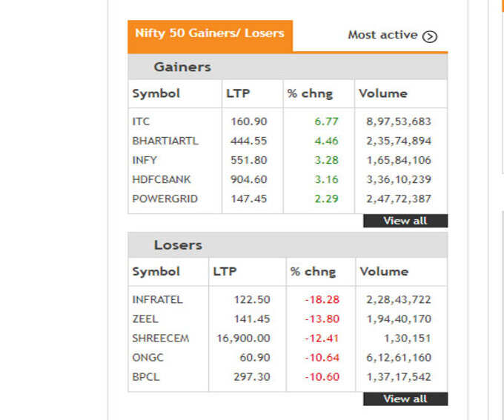This screenshot has width=504, height=420.
Task: Open BPCL stock symbol link
Action: (x=146, y=376)
